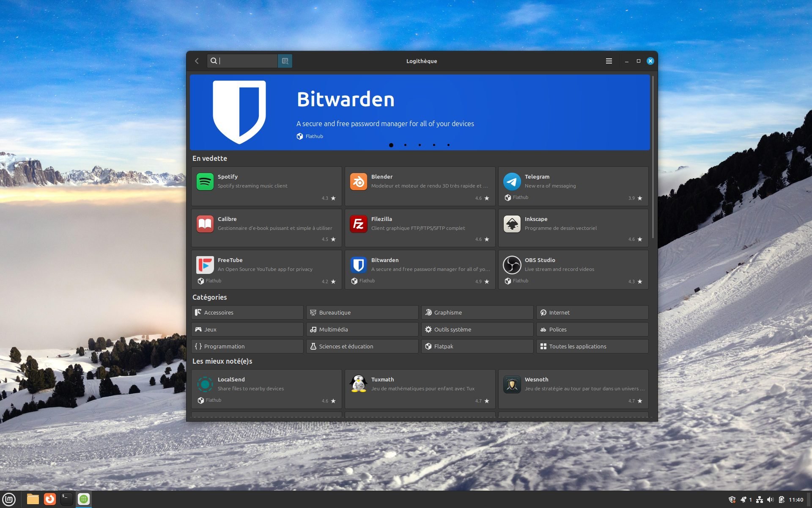Select the fifth banner slide dot
812x508 pixels.
point(448,145)
